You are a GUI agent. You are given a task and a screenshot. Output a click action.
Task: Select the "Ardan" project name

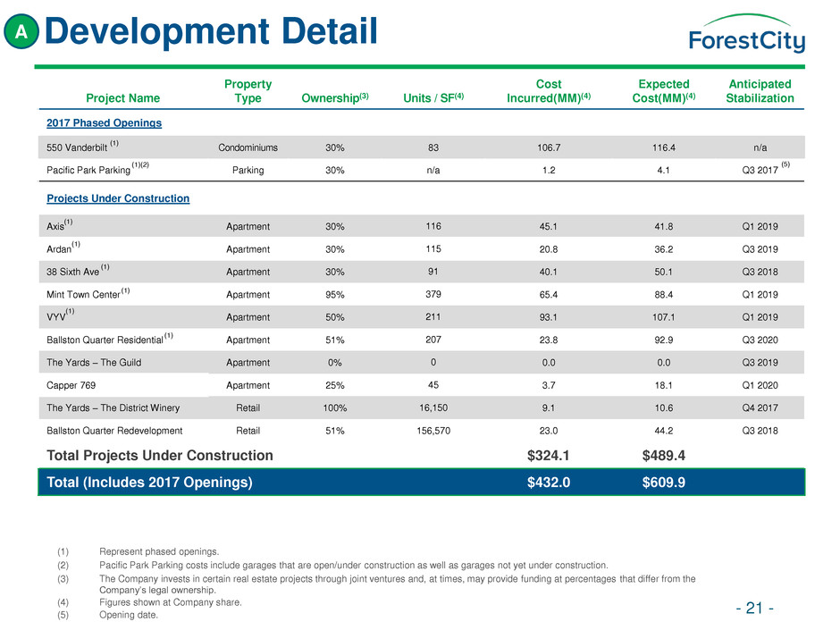[59, 249]
